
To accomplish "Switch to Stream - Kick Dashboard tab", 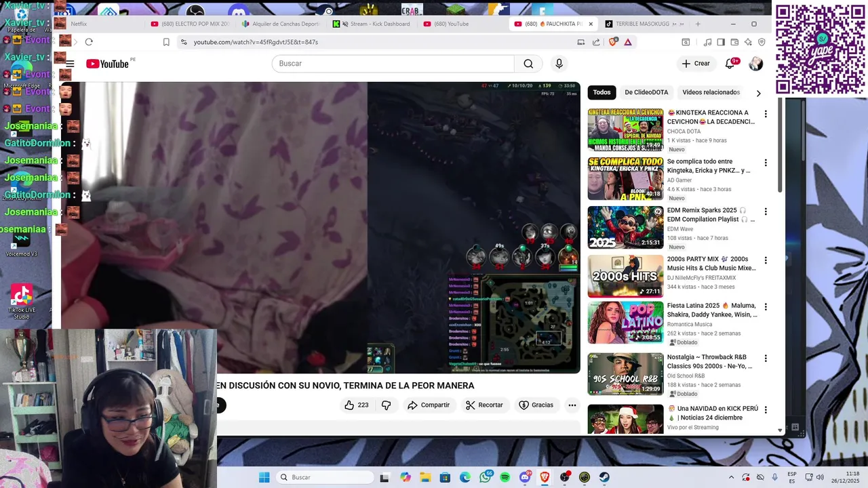I will click(x=372, y=24).
